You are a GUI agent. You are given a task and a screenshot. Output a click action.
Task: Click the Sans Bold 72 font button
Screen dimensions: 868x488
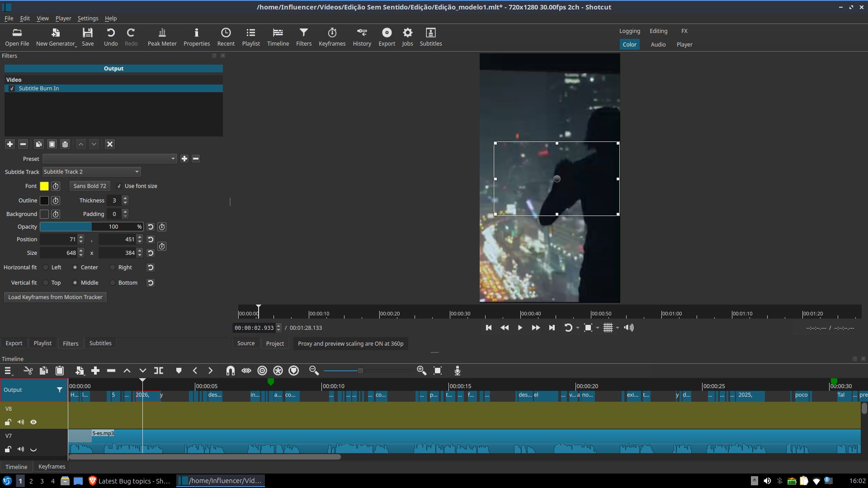(90, 186)
